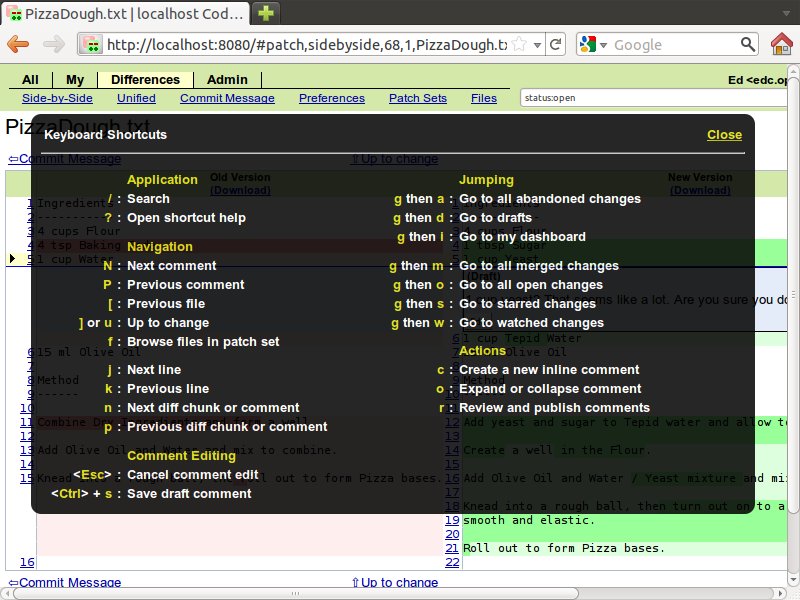Reload the page using the refresh icon
The width and height of the screenshot is (800, 600).
pos(556,45)
